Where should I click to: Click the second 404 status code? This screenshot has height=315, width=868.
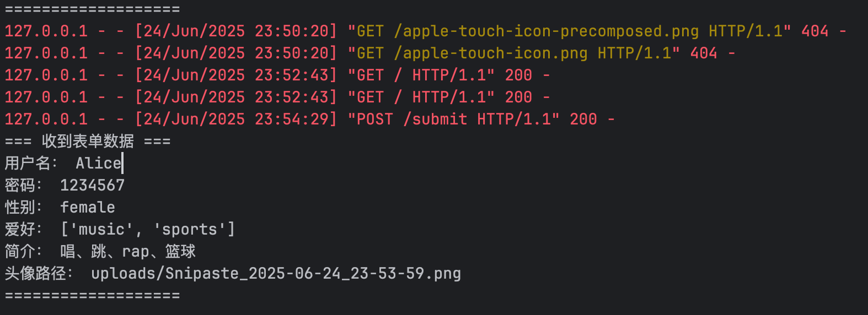tap(704, 53)
